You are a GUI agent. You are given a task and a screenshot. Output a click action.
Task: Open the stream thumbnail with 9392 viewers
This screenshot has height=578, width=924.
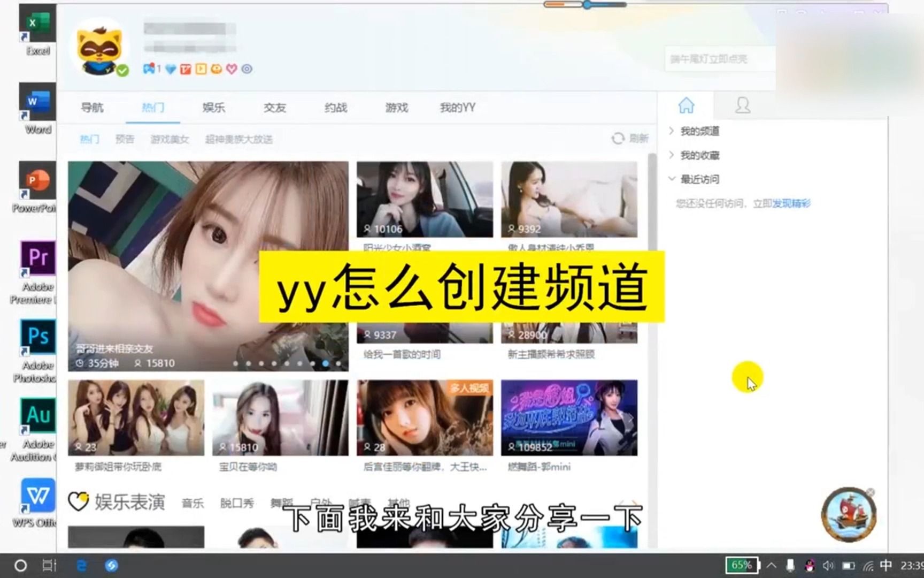pyautogui.click(x=569, y=199)
